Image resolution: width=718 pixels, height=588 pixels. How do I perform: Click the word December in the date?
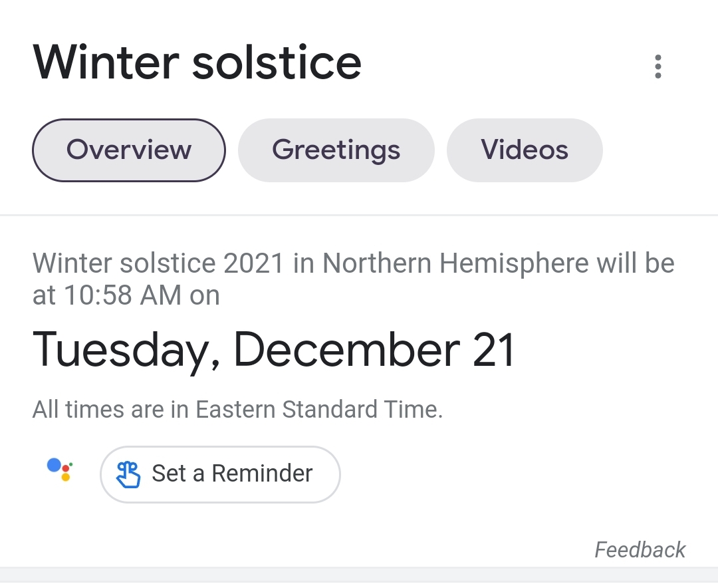pyautogui.click(x=347, y=350)
